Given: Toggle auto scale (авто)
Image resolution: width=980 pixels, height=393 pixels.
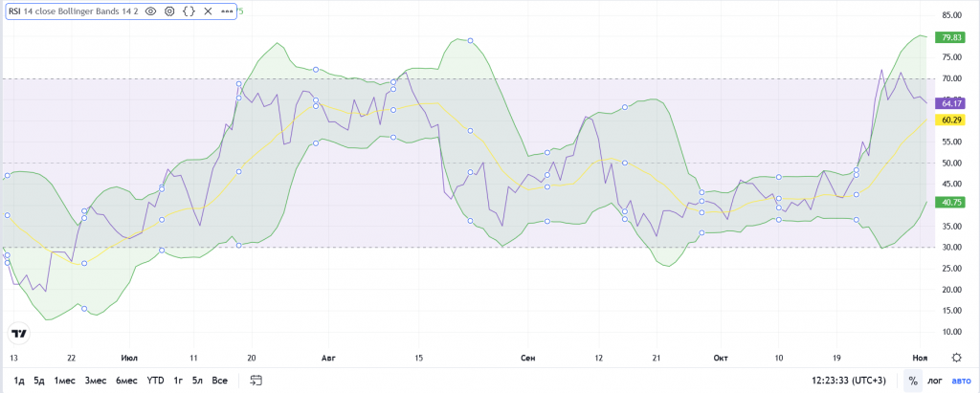Looking at the screenshot, I should [x=960, y=381].
